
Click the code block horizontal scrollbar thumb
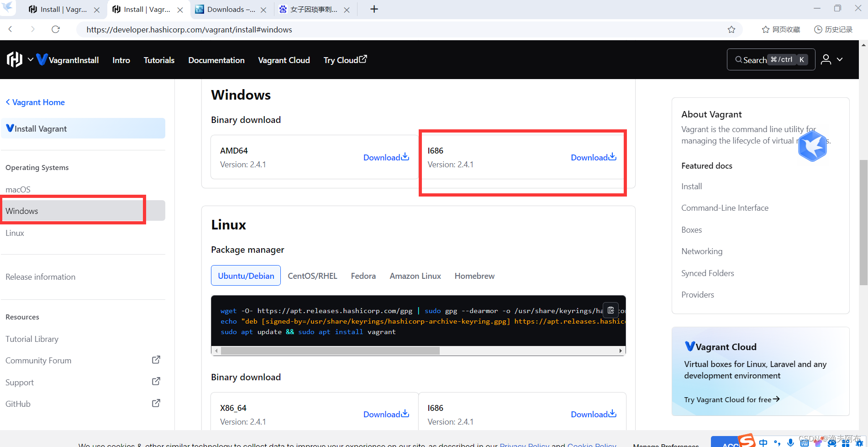point(330,351)
